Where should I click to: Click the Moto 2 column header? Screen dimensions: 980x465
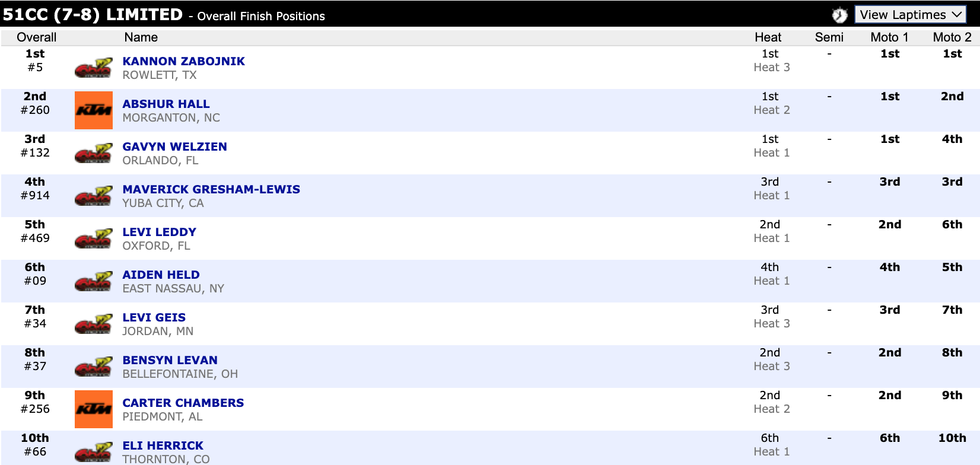click(x=952, y=37)
